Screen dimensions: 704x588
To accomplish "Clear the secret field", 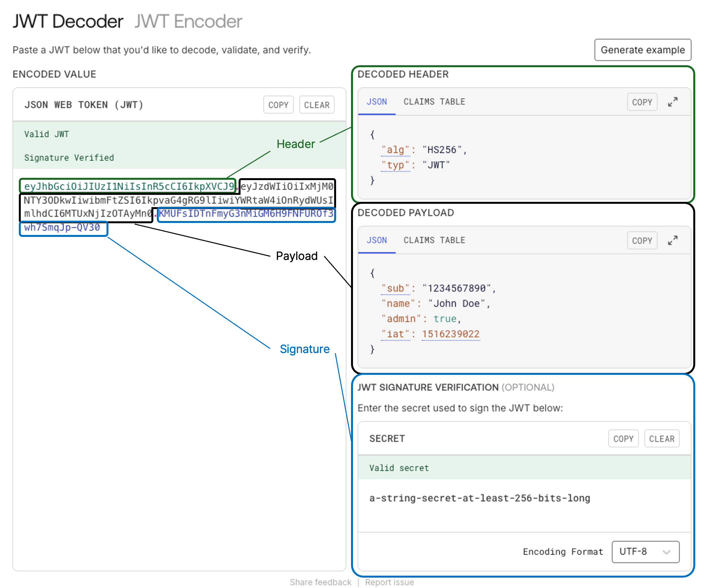I will tap(661, 439).
